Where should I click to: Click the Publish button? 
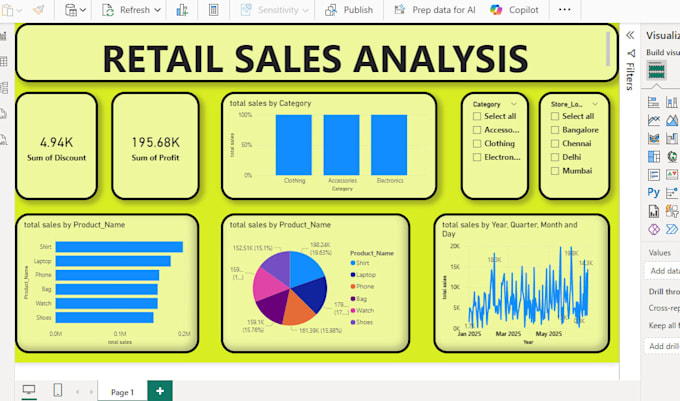[x=350, y=10]
